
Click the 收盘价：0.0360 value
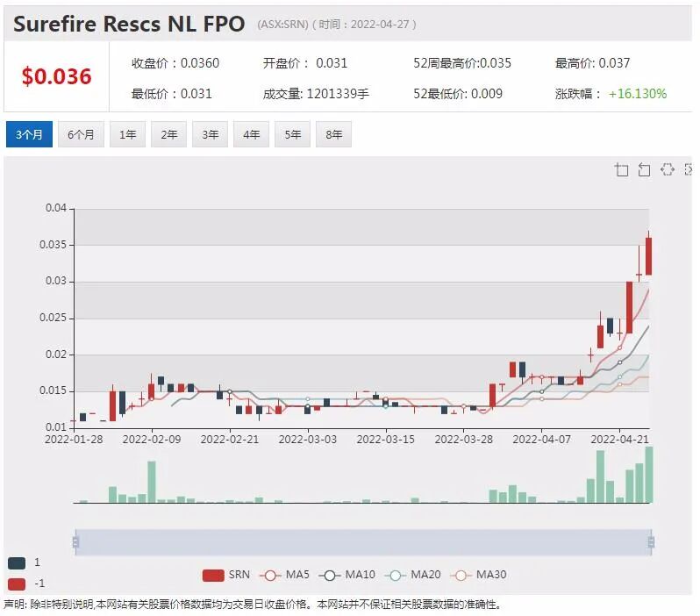175,63
